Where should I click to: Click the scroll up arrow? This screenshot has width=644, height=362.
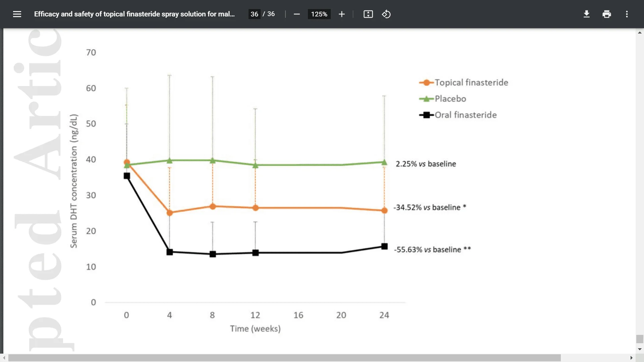640,33
